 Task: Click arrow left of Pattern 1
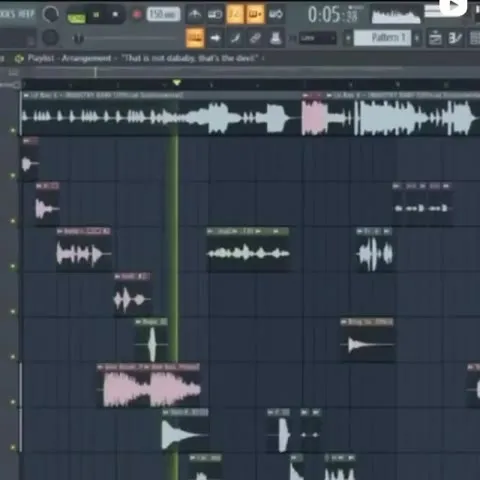[x=348, y=38]
